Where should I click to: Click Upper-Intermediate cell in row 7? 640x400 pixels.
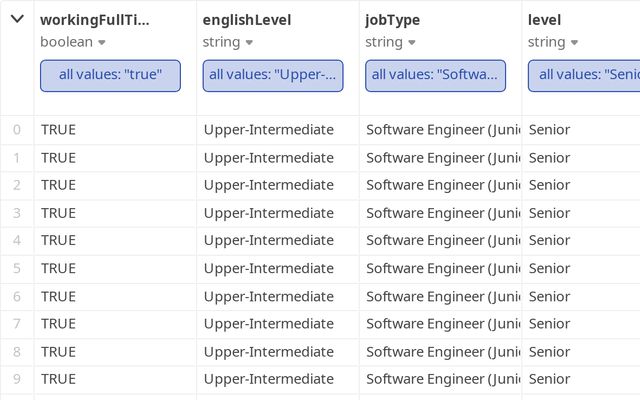tap(268, 324)
